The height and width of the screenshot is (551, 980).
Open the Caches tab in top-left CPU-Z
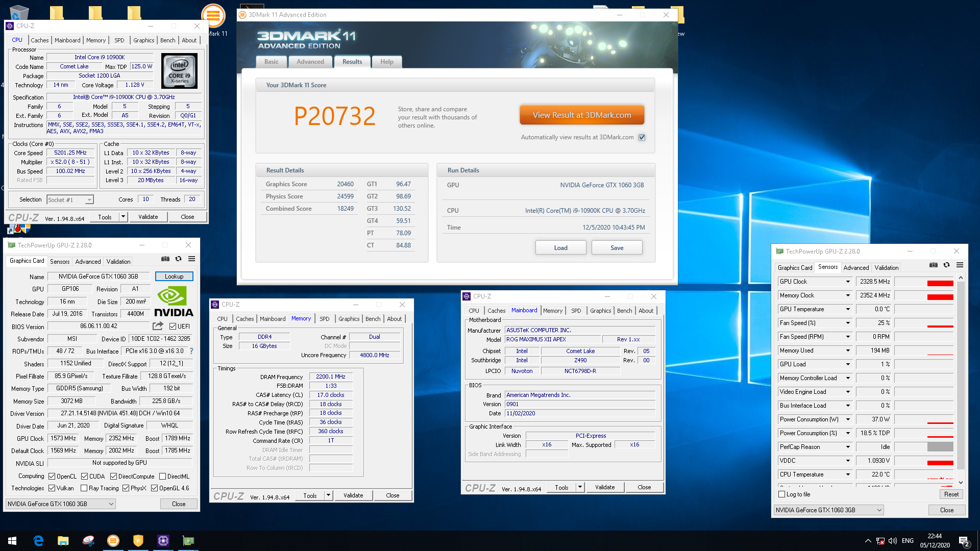coord(39,40)
